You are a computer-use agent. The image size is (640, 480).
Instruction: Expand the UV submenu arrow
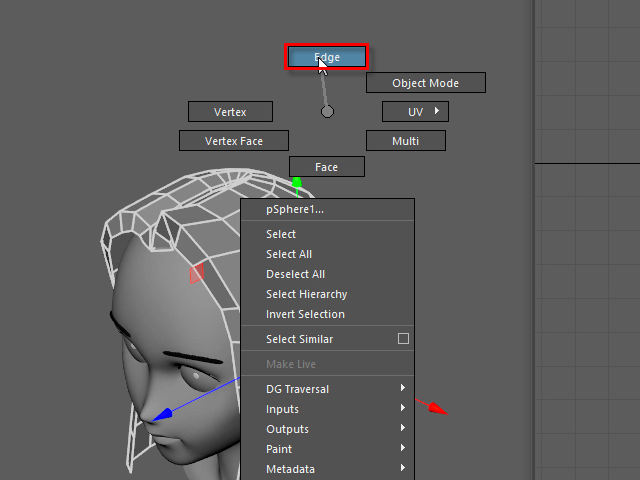pyautogui.click(x=436, y=111)
